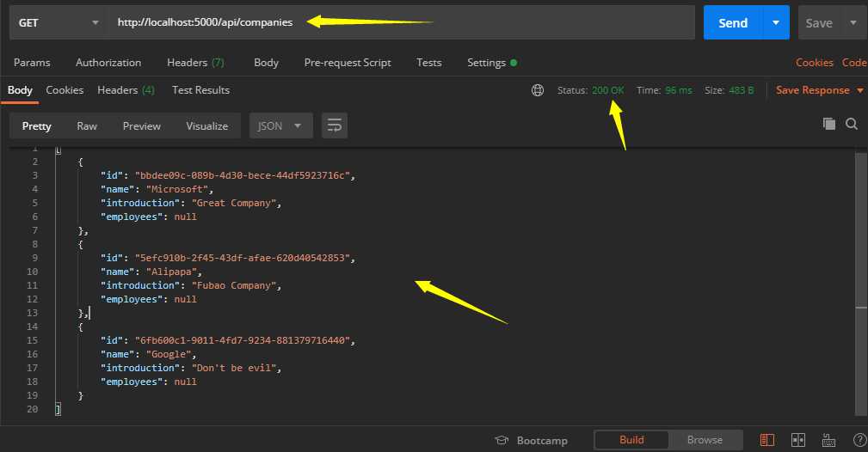Click Save Response

[813, 90]
